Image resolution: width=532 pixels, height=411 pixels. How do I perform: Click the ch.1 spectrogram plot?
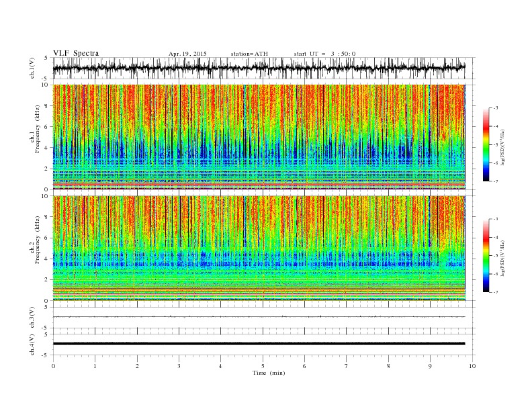point(259,137)
